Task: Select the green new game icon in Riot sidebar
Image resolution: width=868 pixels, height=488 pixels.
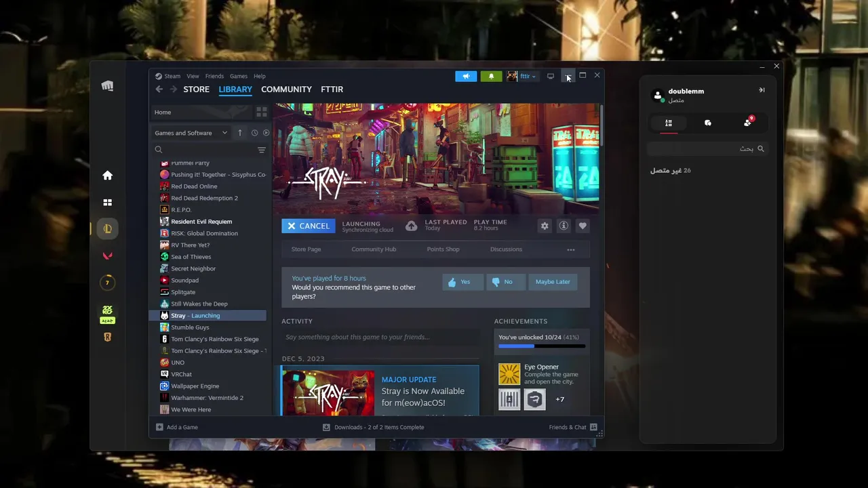Action: coord(107,313)
